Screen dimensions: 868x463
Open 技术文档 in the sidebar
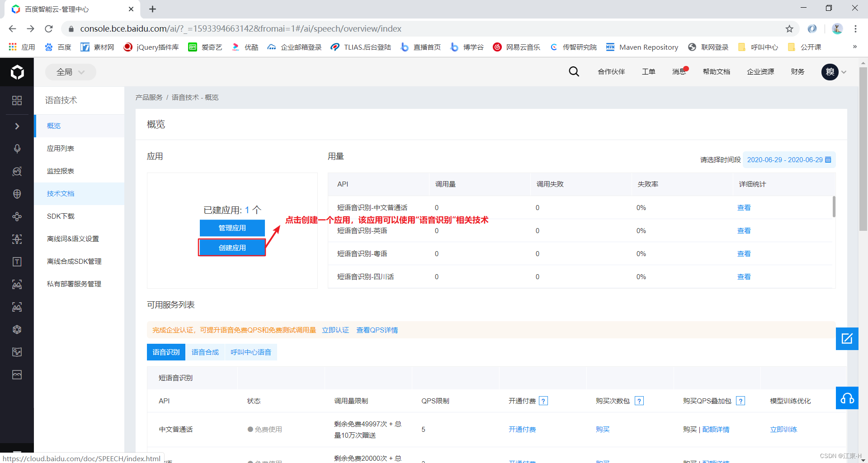click(x=80, y=194)
